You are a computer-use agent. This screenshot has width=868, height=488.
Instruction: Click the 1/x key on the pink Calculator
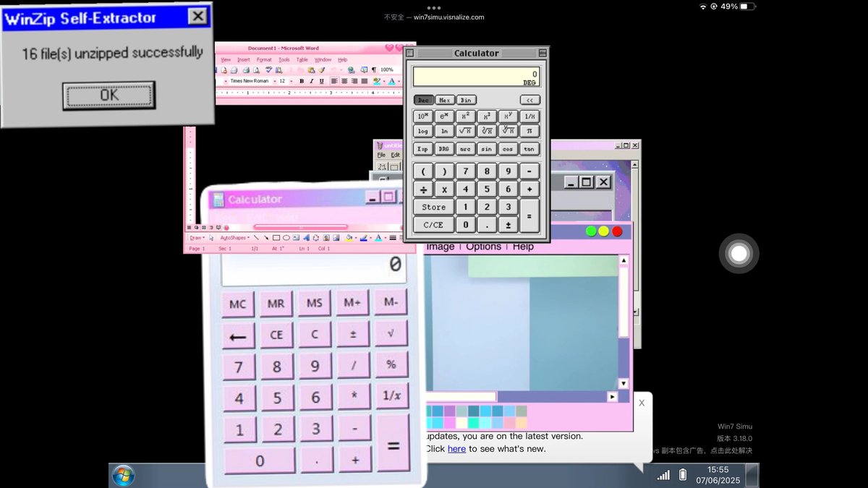[391, 395]
